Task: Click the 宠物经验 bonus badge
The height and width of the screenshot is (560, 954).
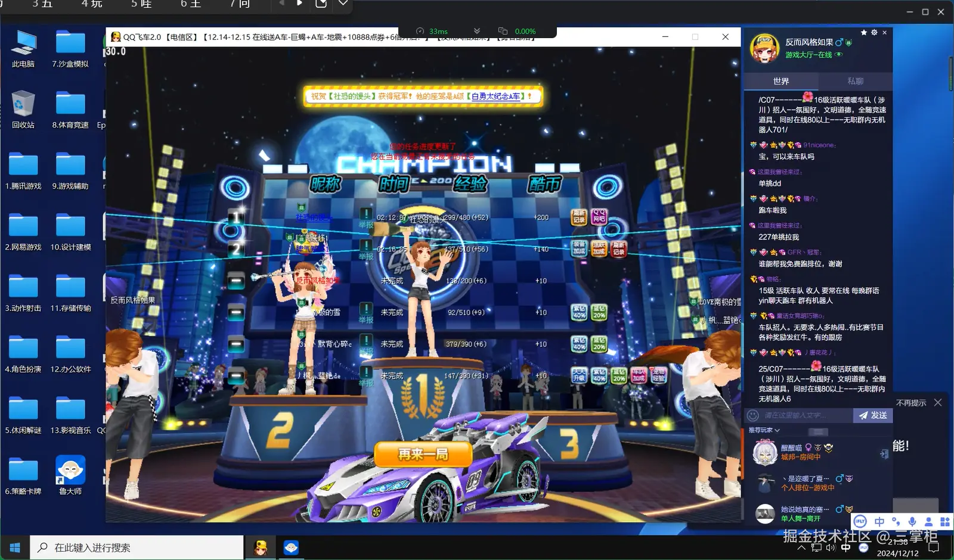Action: tap(658, 375)
